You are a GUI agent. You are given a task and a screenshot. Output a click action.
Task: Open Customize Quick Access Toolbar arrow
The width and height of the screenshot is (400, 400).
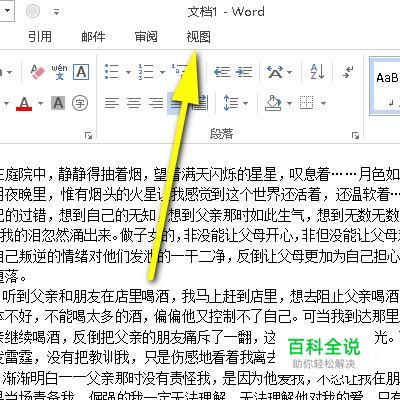click(56, 12)
